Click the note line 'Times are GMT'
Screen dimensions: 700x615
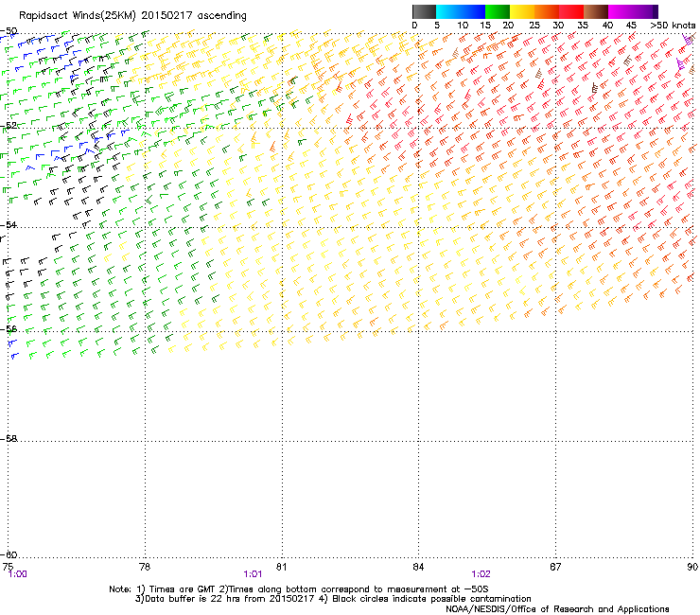click(181, 589)
